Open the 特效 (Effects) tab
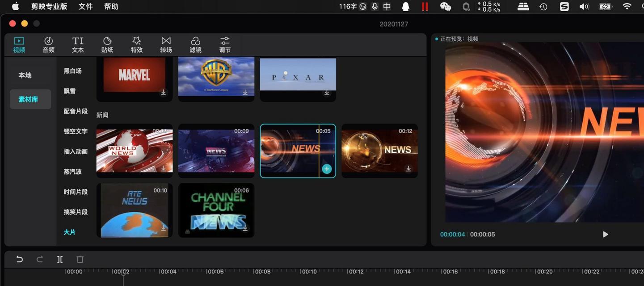 [137, 45]
